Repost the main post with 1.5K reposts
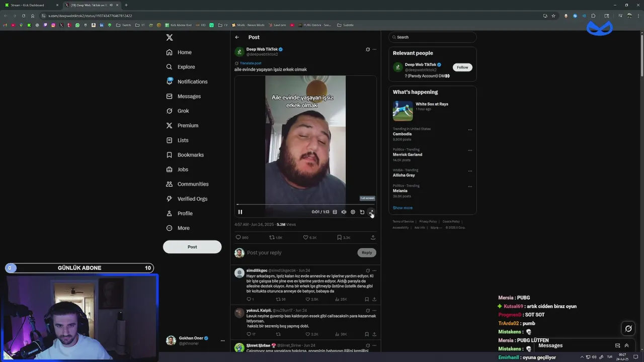This screenshot has width=644, height=362. [276, 237]
